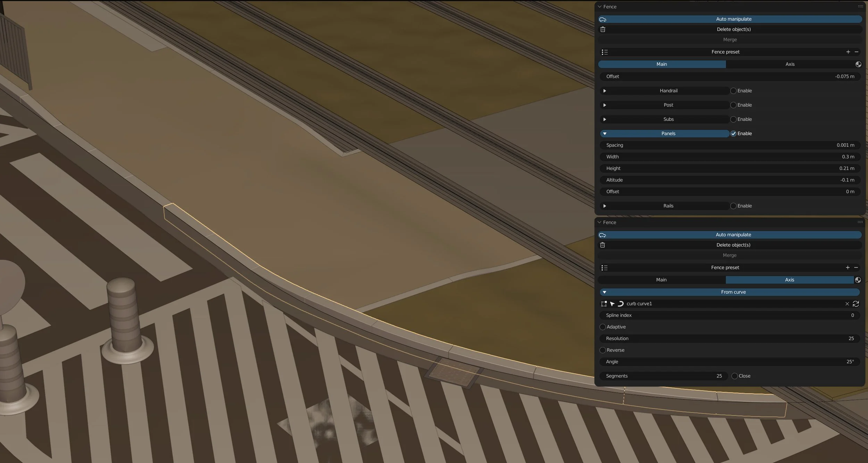The width and height of the screenshot is (868, 463).
Task: Expand the Post section
Action: pyautogui.click(x=604, y=105)
